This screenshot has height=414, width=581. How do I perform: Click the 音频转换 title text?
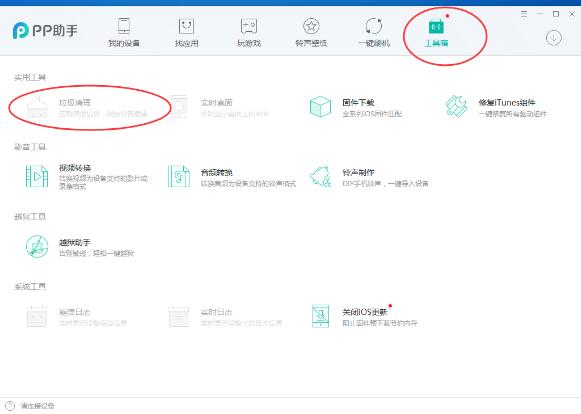pos(216,172)
